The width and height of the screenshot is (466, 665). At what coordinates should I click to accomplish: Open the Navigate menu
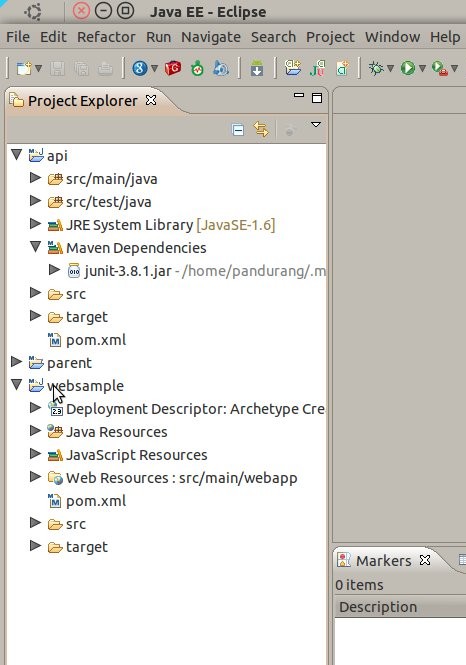coord(211,37)
